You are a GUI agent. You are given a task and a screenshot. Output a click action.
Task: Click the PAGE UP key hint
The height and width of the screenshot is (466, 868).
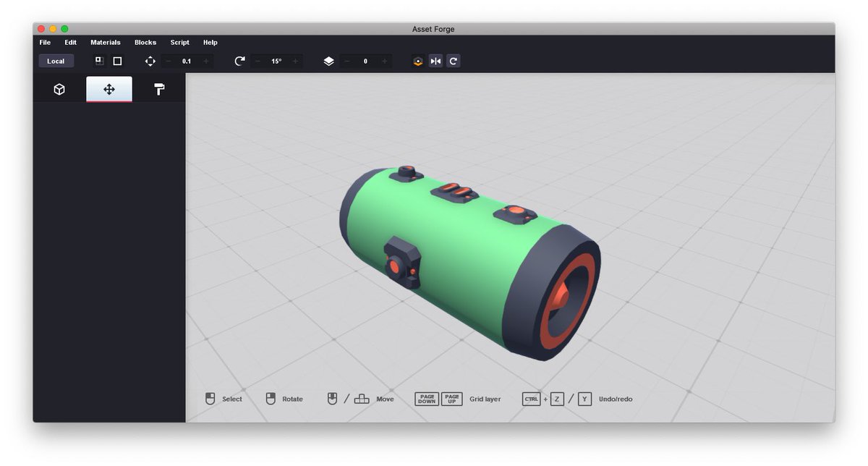coord(451,399)
